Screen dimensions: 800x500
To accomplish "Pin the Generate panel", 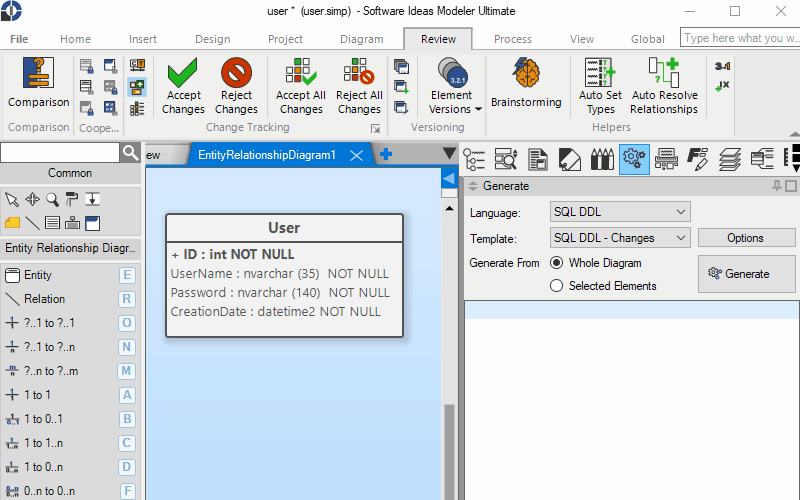I will [777, 186].
